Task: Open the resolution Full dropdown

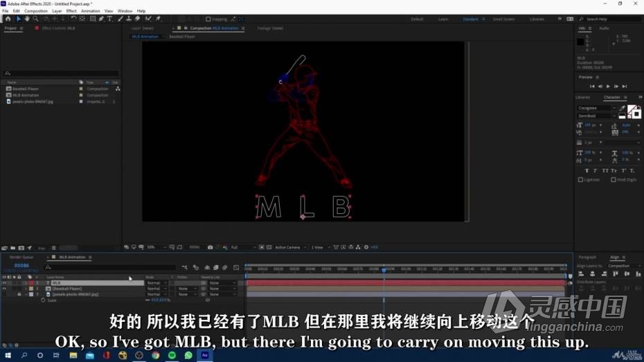Action: (242, 247)
